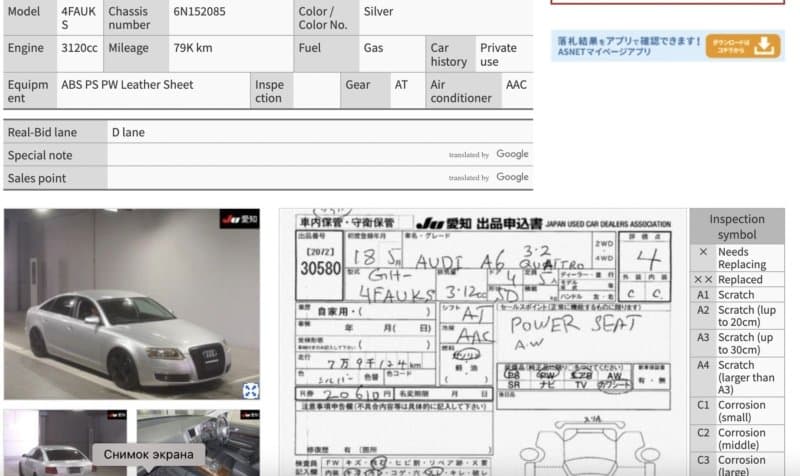Screen dimensions: 800x476
Task: Click the orange app download button
Action: point(743,46)
